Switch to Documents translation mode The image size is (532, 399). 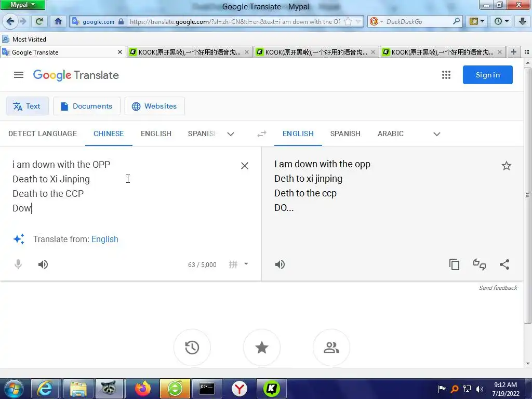pos(87,106)
